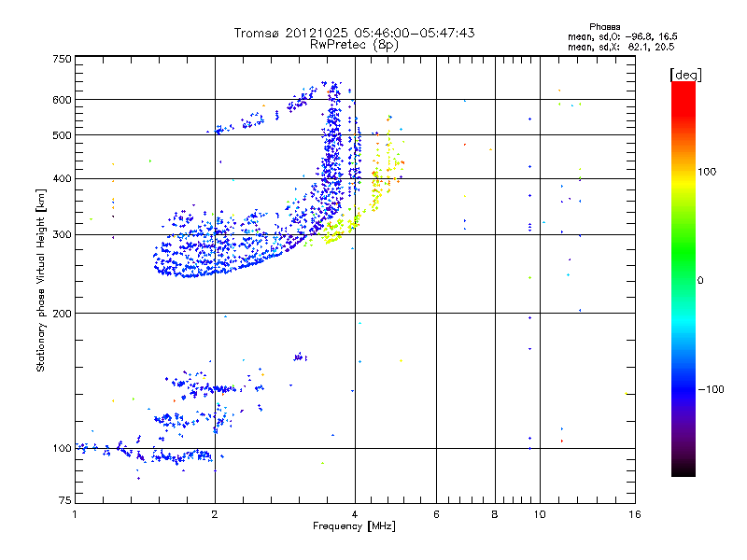Pick the green region of the color bar near 0
Viewport: 747px width, 560px height.
coord(684,278)
